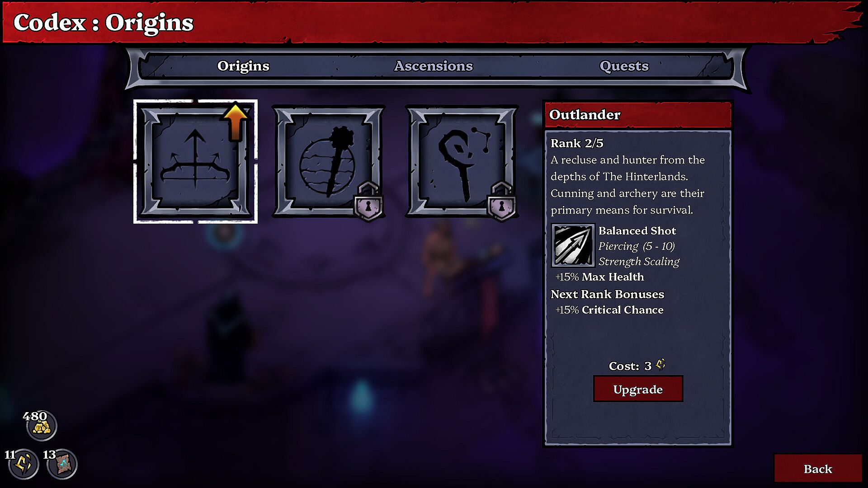Click the Codex : Origins title banner
The height and width of the screenshot is (488, 868).
pyautogui.click(x=104, y=22)
